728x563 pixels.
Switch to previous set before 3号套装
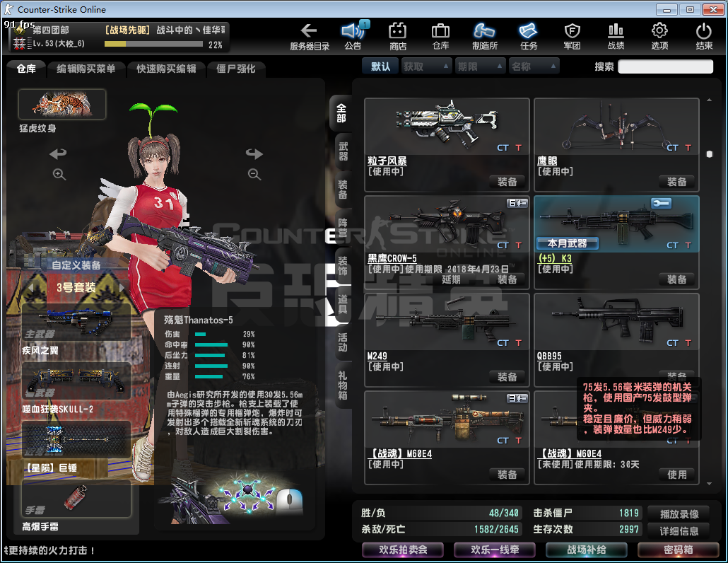pos(30,288)
